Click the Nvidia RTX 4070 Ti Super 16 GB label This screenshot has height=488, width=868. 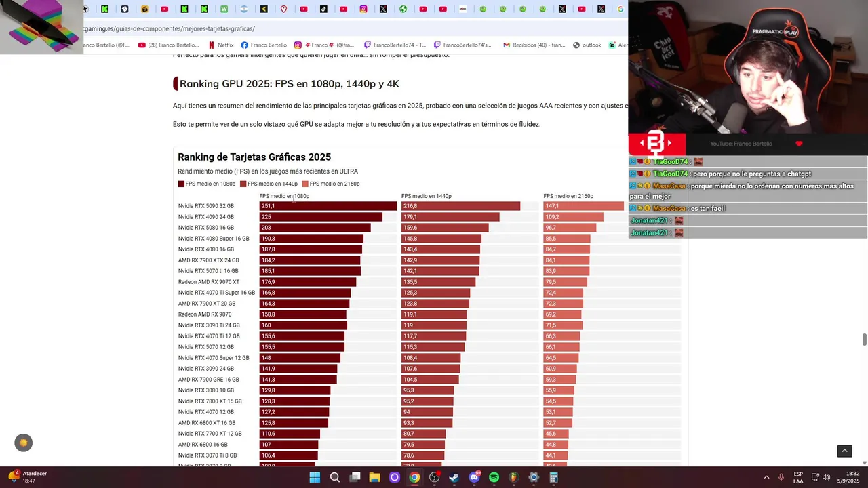click(x=216, y=293)
